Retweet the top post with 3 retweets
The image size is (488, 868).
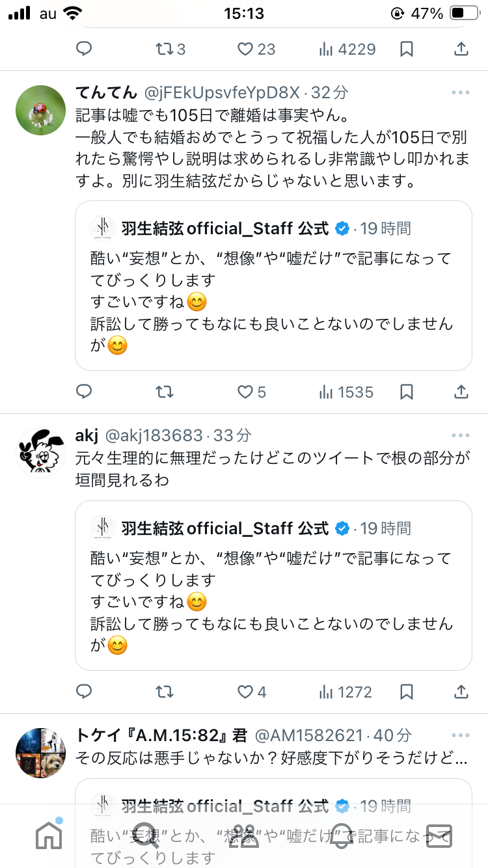coord(170,49)
